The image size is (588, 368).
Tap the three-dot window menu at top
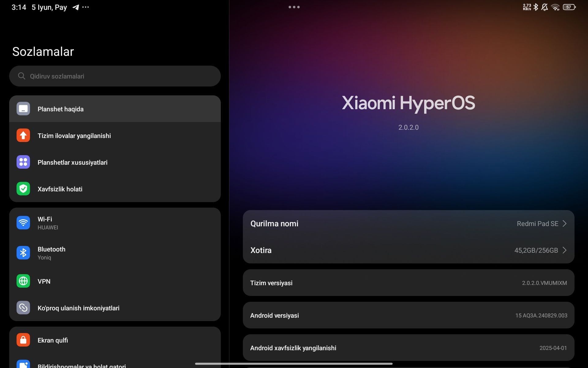294,7
